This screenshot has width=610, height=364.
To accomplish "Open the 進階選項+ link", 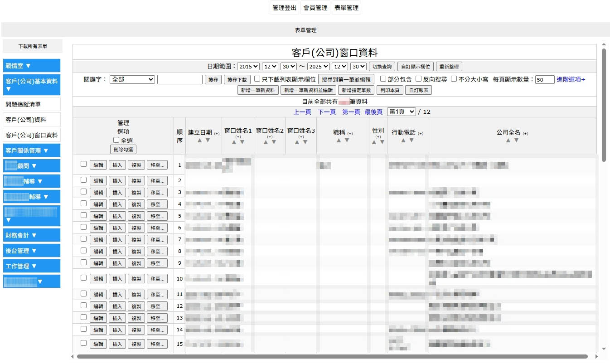I will pyautogui.click(x=571, y=80).
